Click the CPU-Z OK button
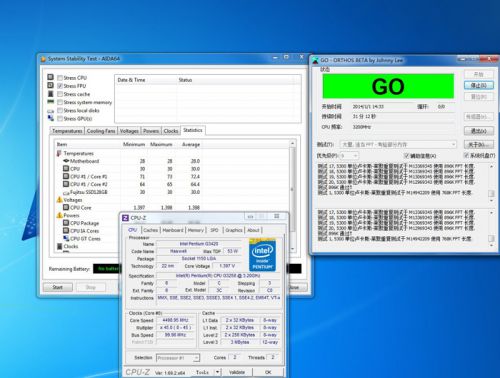The image size is (500, 378). 268,372
